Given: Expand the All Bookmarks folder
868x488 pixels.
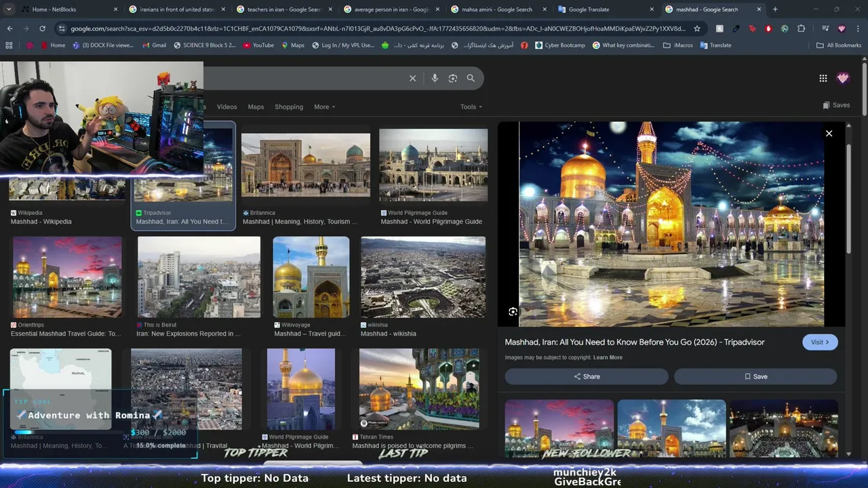Looking at the screenshot, I should click(838, 45).
